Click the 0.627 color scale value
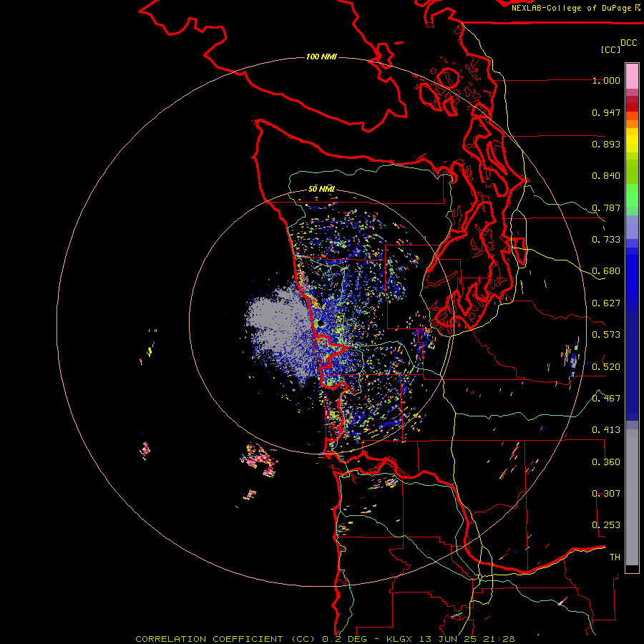 (606, 303)
